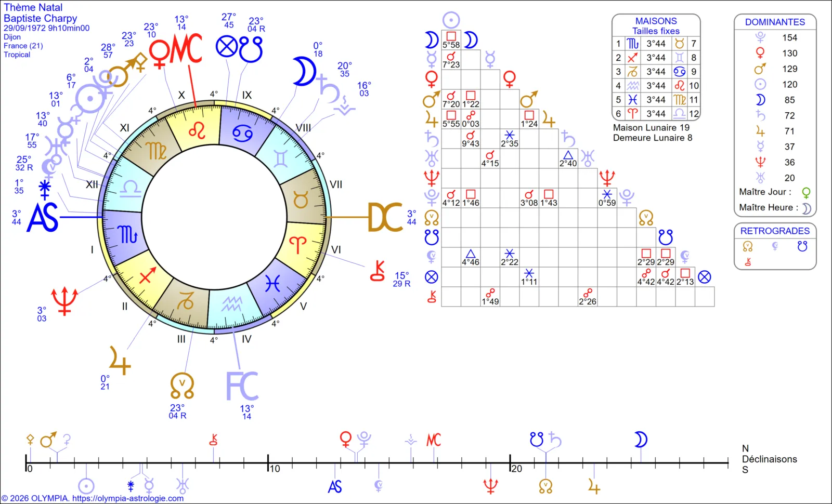Click the Leo sign segment in the zodiac wheel
The height and width of the screenshot is (504, 832).
(197, 130)
